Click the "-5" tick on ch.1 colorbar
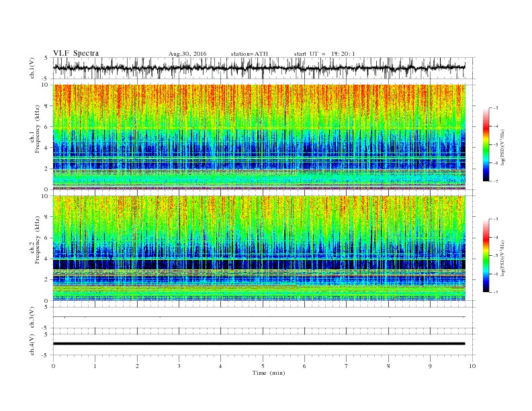Viewport: 532px width, 411px height. (496, 145)
